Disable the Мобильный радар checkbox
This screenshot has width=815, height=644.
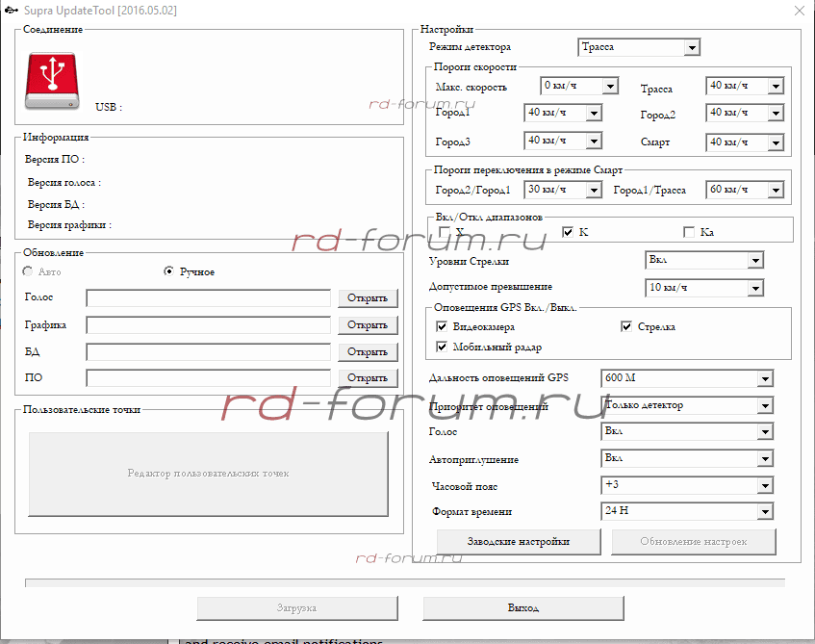pyautogui.click(x=442, y=347)
